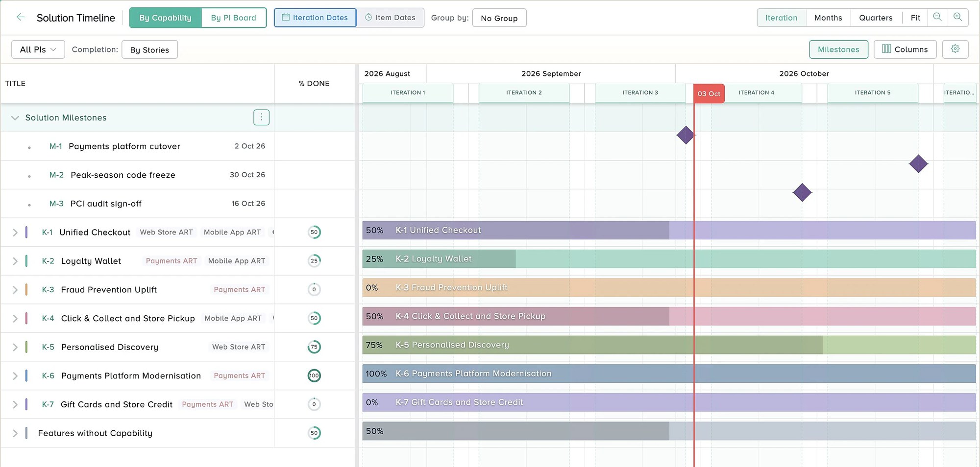
Task: Select the Iteration 2 header cell
Action: (524, 93)
